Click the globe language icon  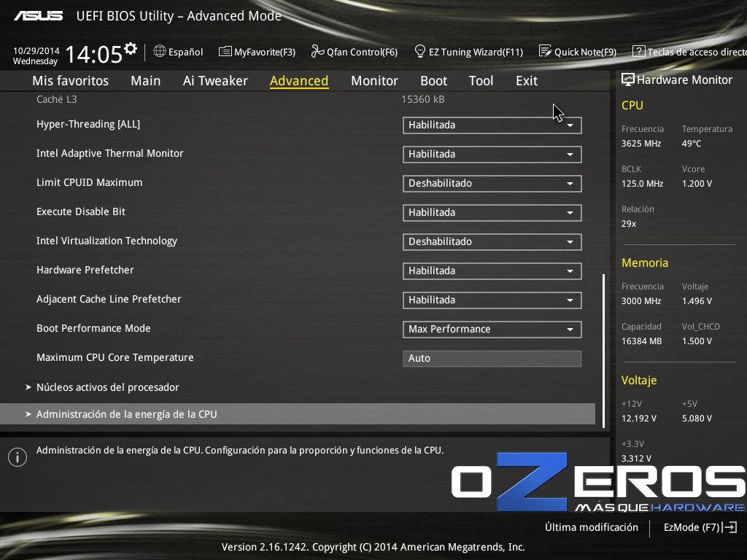(160, 51)
